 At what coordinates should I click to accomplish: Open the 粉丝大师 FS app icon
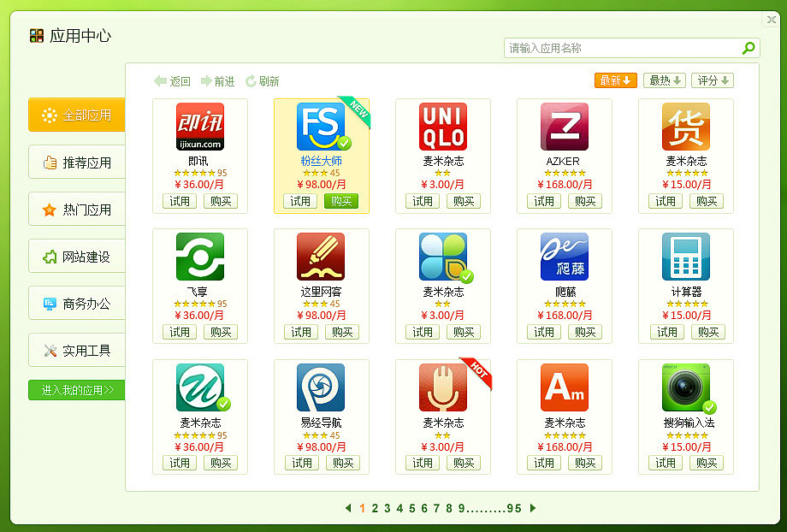(x=322, y=127)
